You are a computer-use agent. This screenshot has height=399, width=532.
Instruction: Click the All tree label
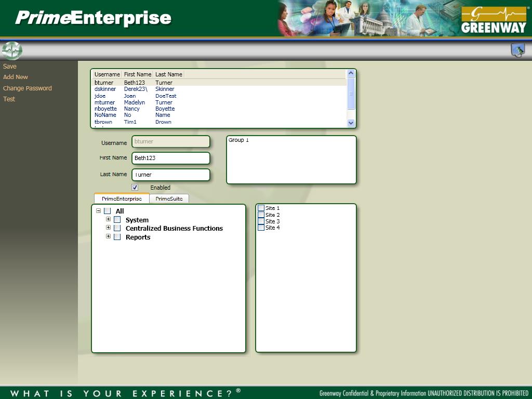[120, 211]
